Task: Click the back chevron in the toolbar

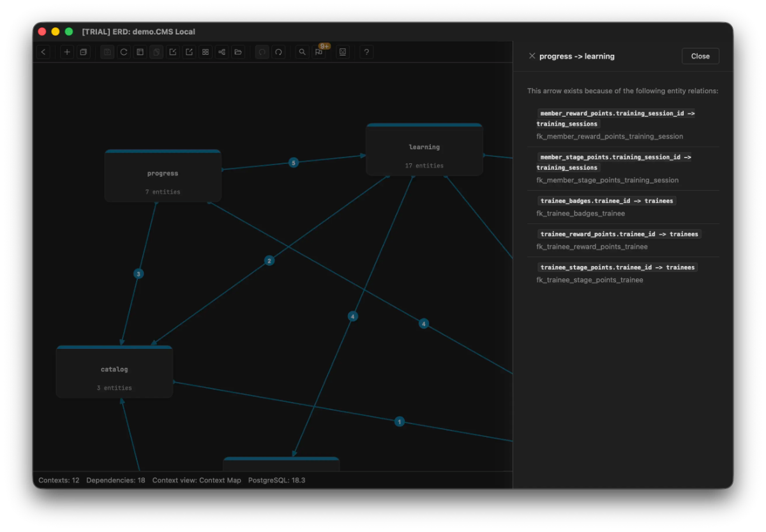Action: pos(43,52)
